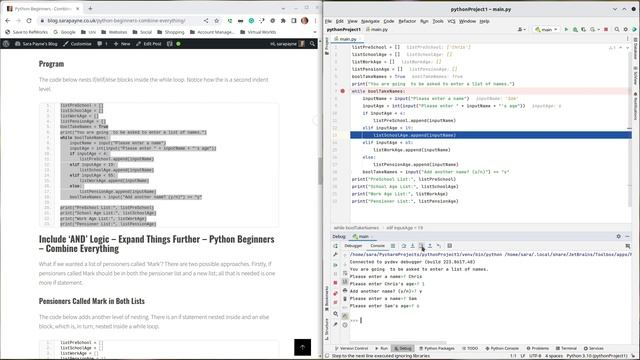Open the Python 3.10 interpreter selector
The image size is (640, 360).
click(597, 356)
